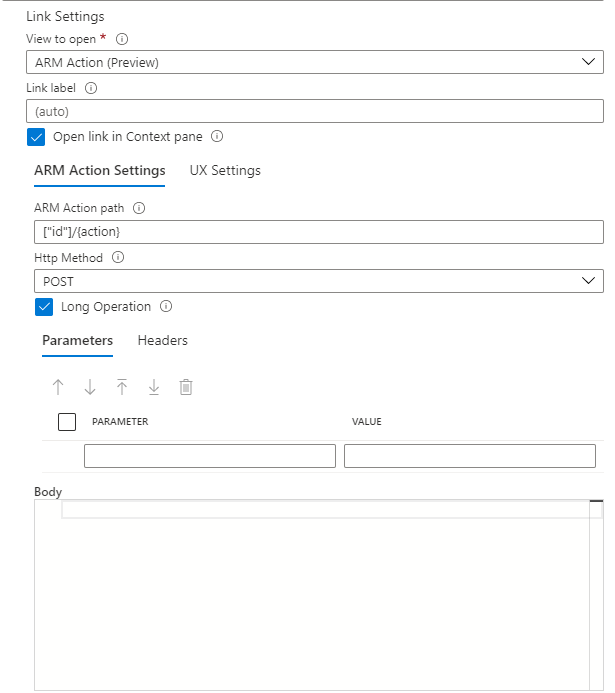615x693 pixels.
Task: Uncheck Open link in Context pane
Action: [x=37, y=137]
